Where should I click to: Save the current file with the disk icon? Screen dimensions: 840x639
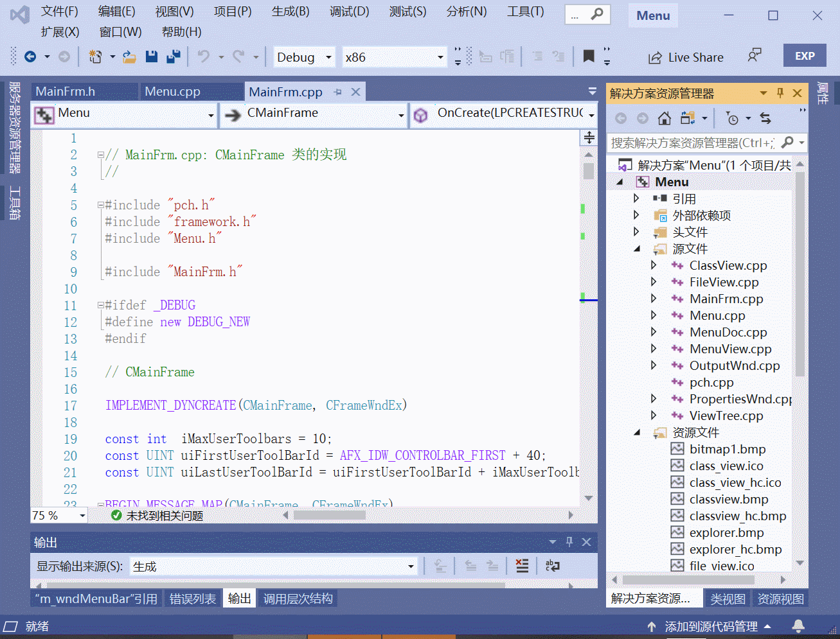pyautogui.click(x=152, y=57)
